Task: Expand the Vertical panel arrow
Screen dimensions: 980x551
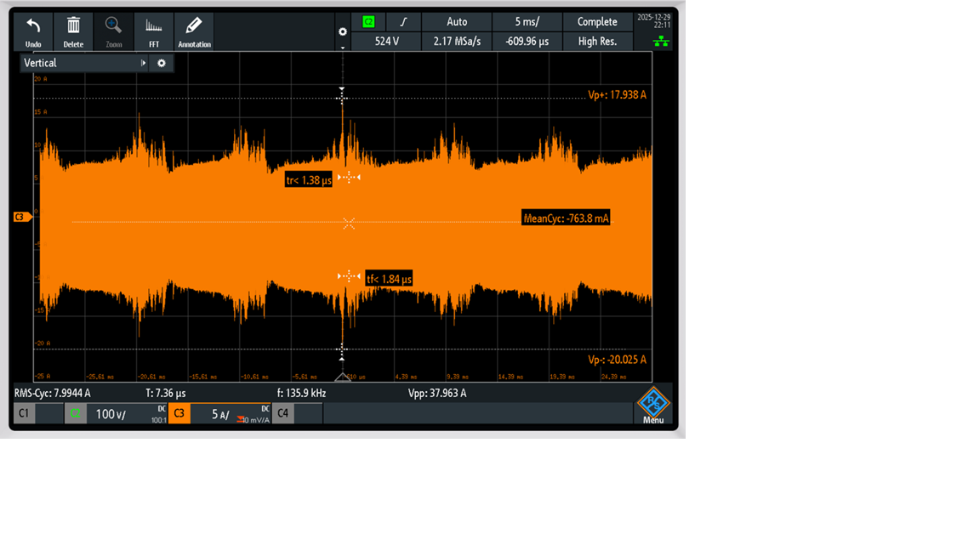Action: 143,63
